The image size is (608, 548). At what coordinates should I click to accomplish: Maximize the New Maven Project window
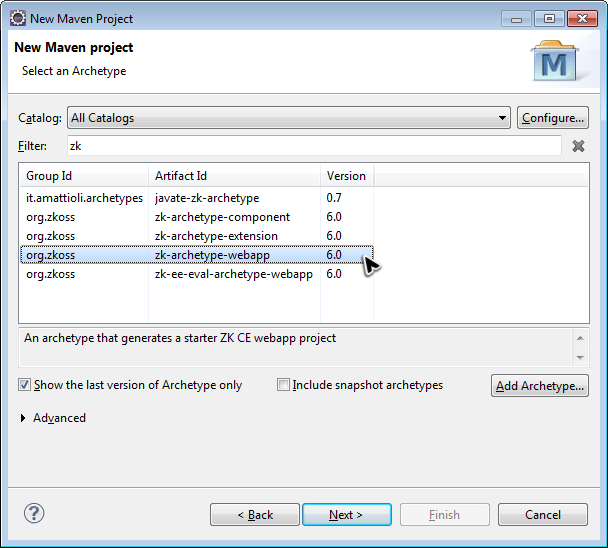pos(549,19)
